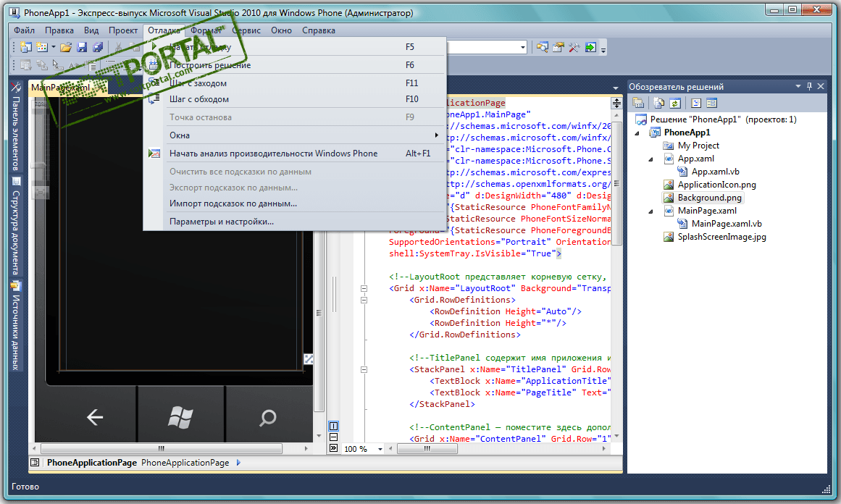
Task: Click the Properties icon in Solution Explorer toolbar
Action: pyautogui.click(x=638, y=103)
